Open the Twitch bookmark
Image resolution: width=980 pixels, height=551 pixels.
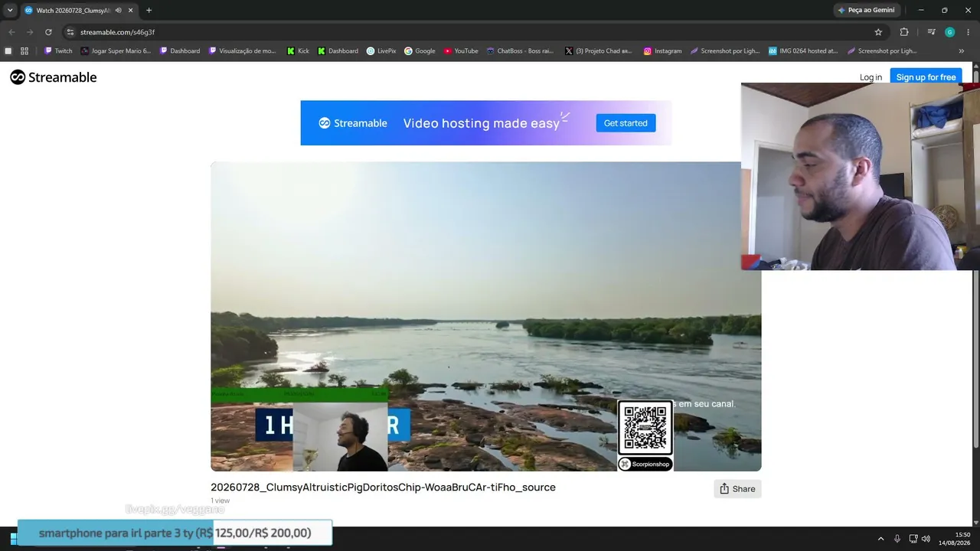(x=58, y=51)
